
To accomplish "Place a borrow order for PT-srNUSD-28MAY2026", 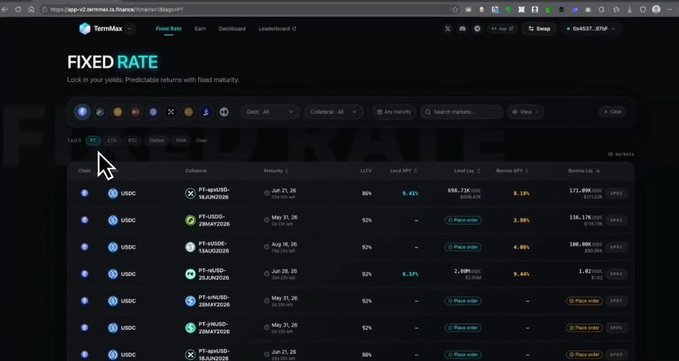I will click(584, 301).
